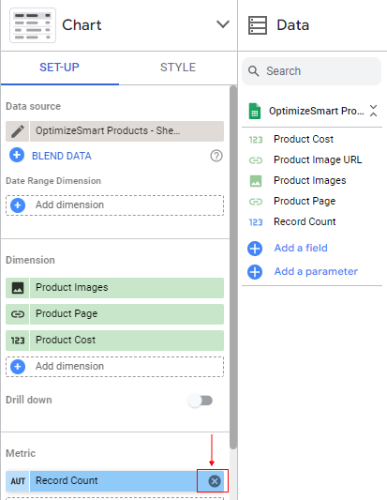Select the Product Images dimension chip
The height and width of the screenshot is (500, 387).
pyautogui.click(x=127, y=288)
